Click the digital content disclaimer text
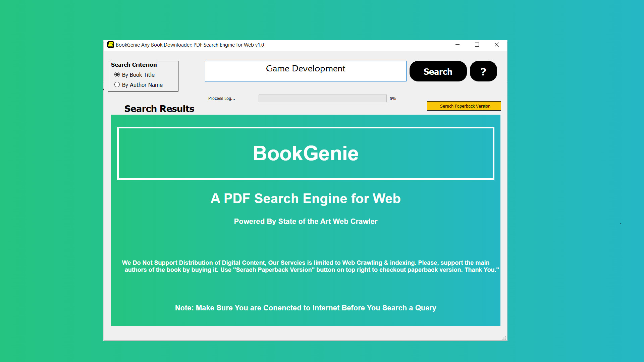The width and height of the screenshot is (644, 362). click(x=310, y=266)
